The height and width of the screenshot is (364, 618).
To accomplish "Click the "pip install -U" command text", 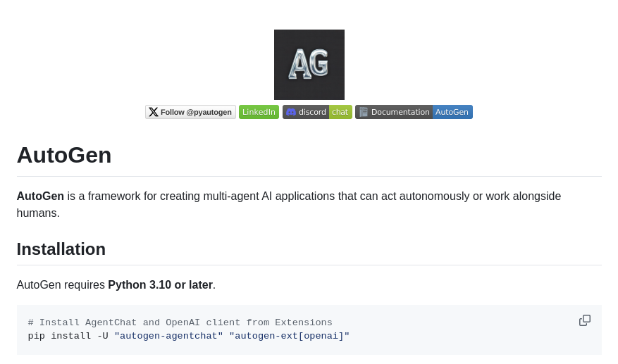I will click(68, 336).
